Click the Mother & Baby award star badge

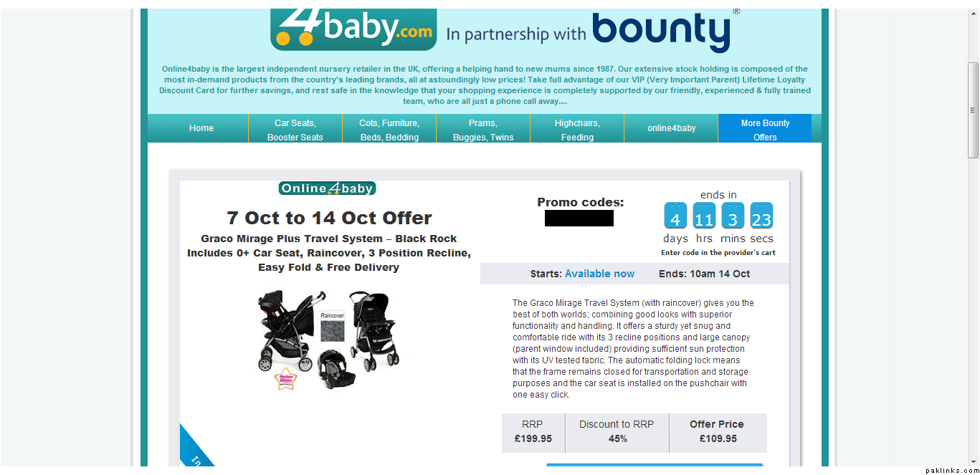(286, 378)
